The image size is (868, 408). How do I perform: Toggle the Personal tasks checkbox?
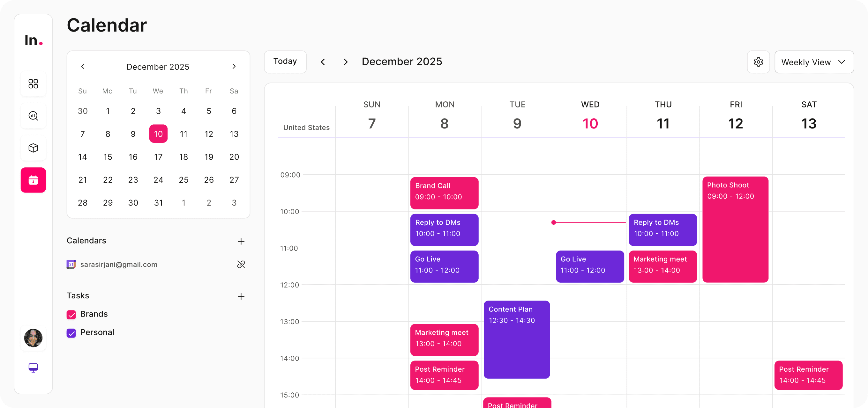(x=71, y=333)
